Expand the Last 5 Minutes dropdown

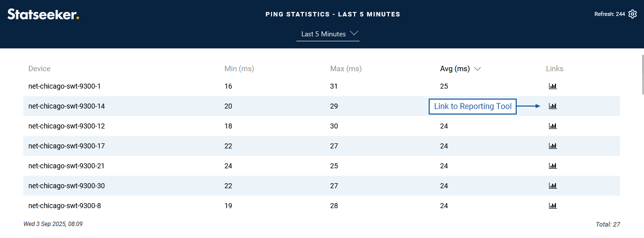pyautogui.click(x=328, y=34)
